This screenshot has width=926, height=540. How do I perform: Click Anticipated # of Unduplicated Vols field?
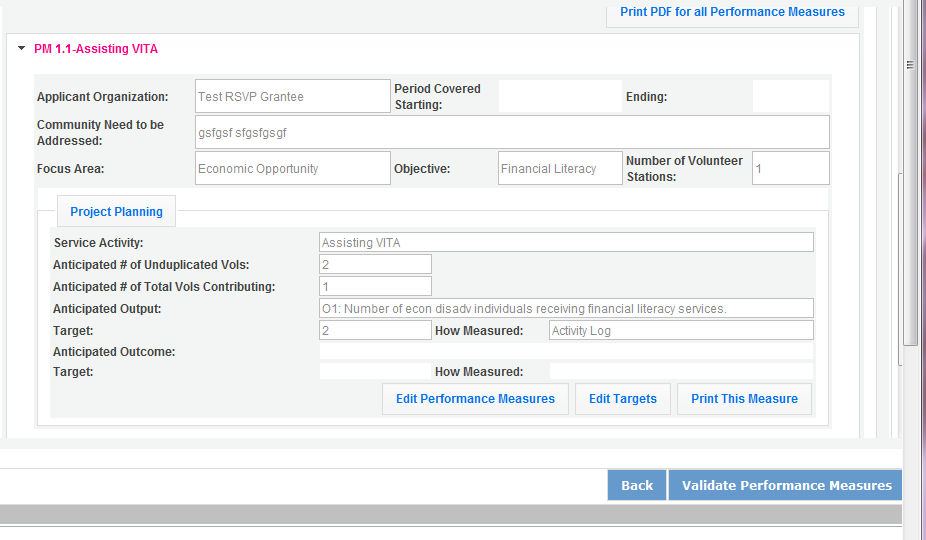tap(376, 264)
